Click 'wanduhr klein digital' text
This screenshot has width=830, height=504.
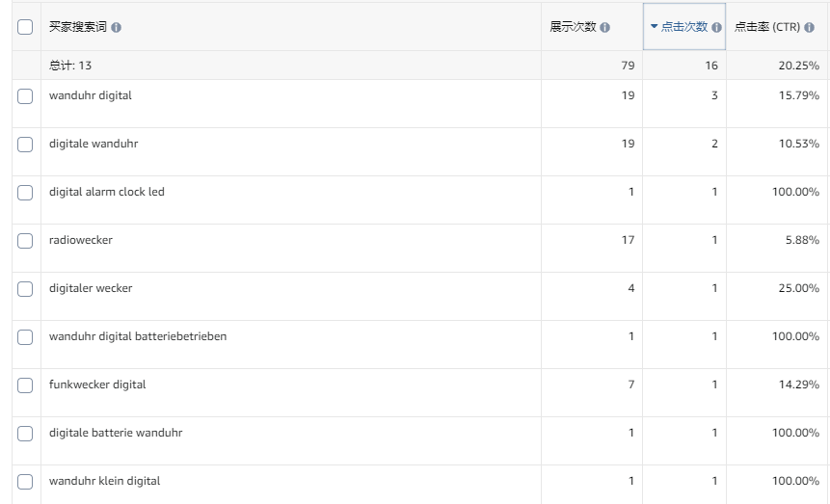point(105,481)
